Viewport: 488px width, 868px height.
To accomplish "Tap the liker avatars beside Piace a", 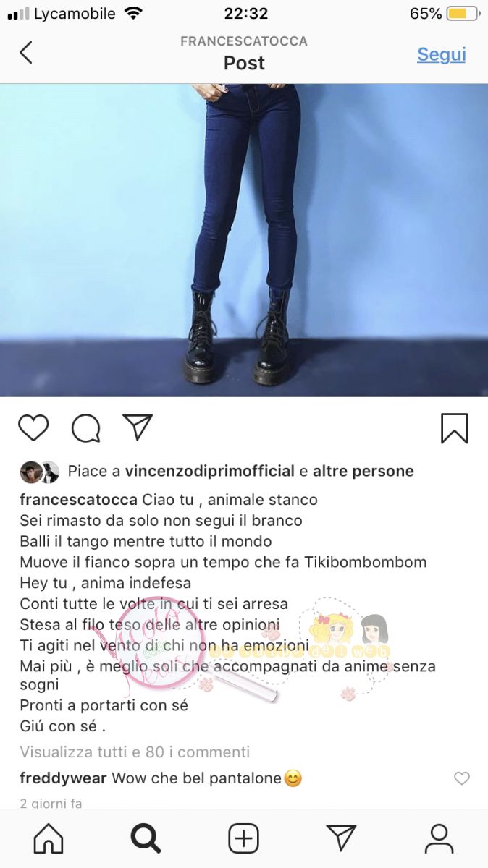I will click(x=40, y=472).
